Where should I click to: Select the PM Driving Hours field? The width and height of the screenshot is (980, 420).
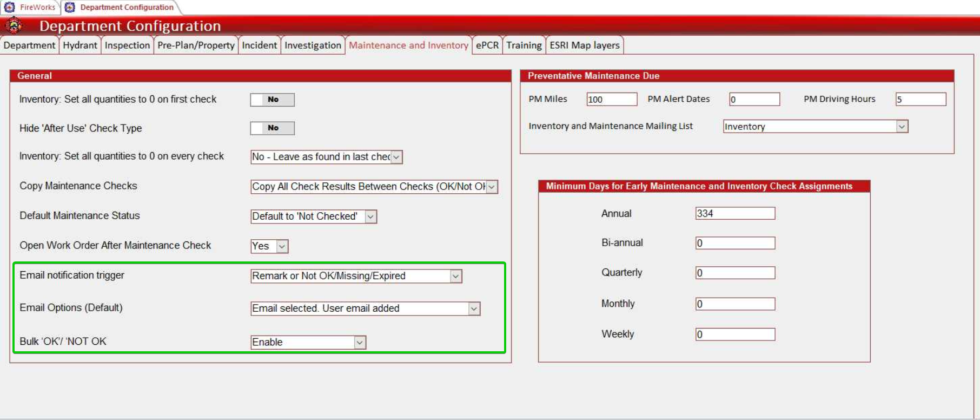(920, 99)
